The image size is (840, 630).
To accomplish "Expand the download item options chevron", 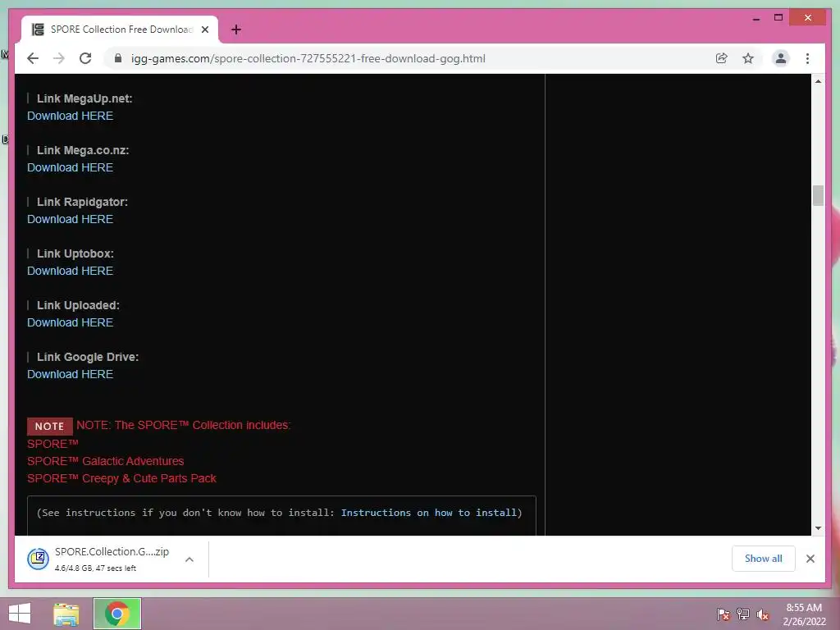I will tap(189, 559).
